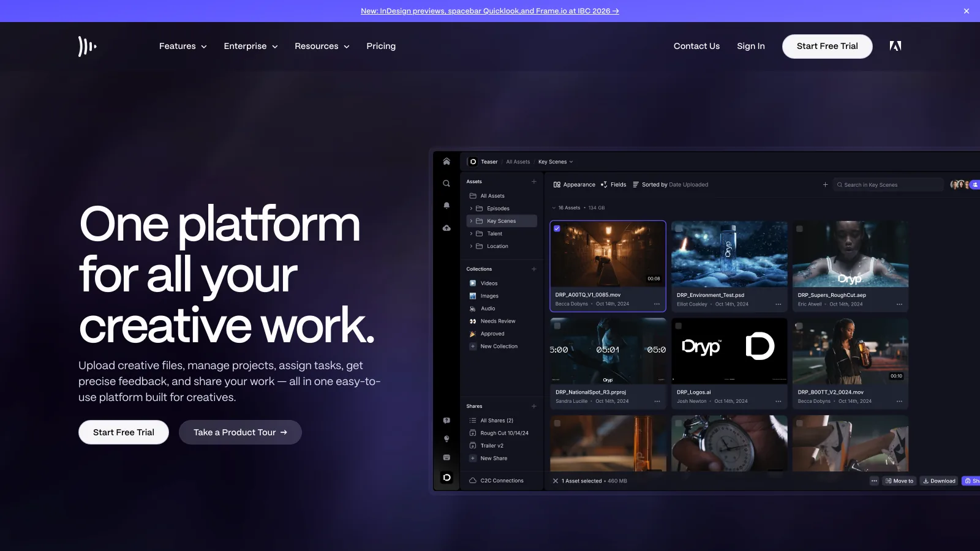Click the search magnifier in the app sidebar
980x551 pixels.
447,184
